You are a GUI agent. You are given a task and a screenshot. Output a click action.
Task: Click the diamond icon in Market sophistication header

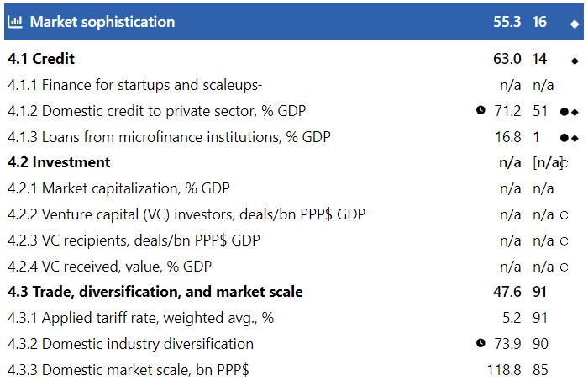coord(575,24)
